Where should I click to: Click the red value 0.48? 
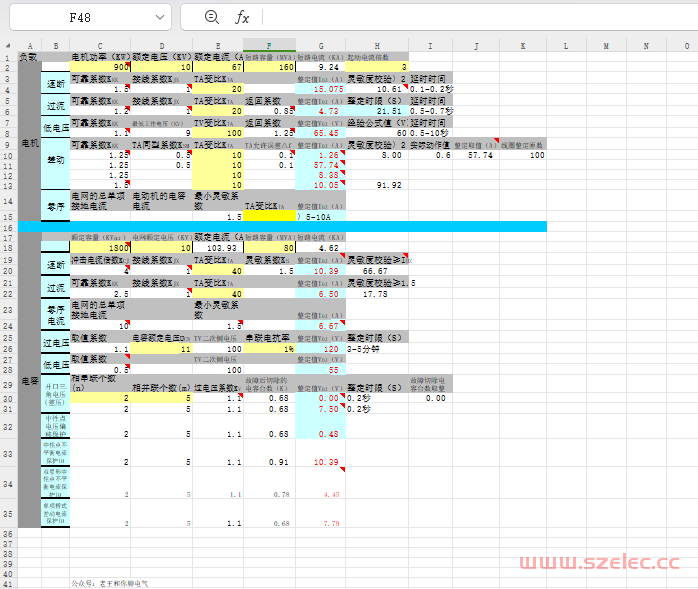pyautogui.click(x=321, y=427)
